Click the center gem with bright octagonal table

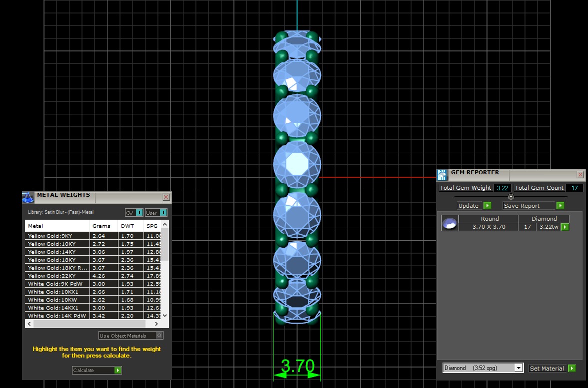click(x=297, y=164)
